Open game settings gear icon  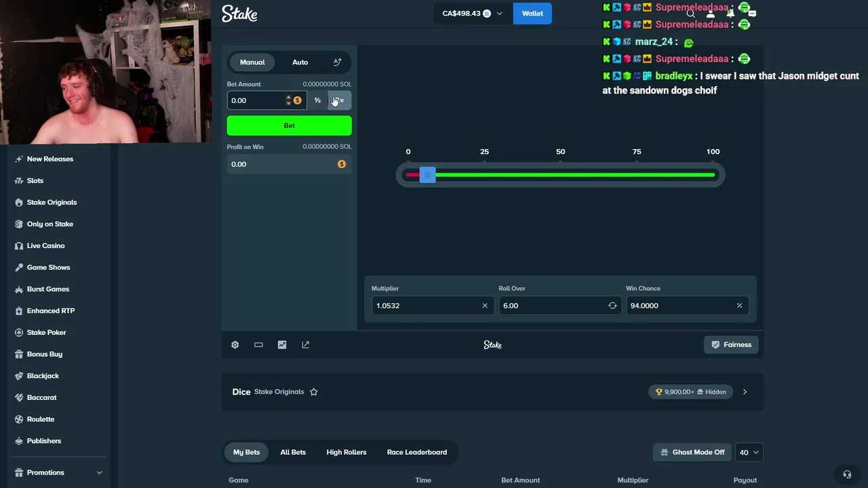pyautogui.click(x=235, y=345)
